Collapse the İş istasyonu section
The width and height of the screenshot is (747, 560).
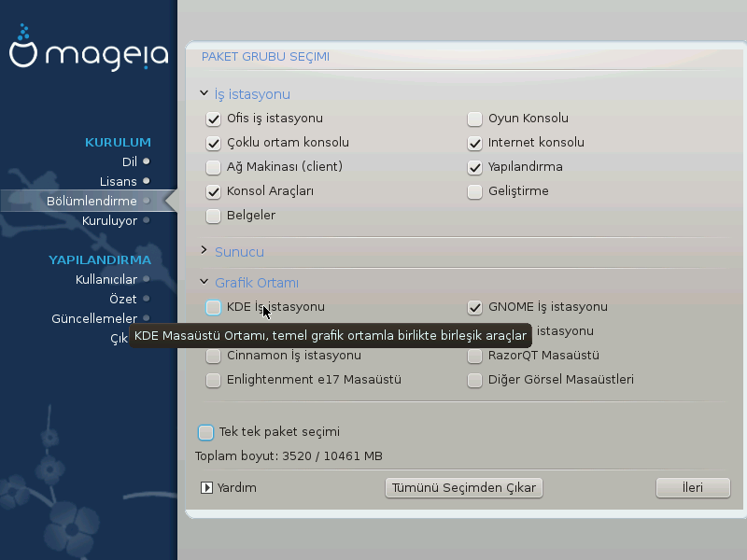(204, 92)
